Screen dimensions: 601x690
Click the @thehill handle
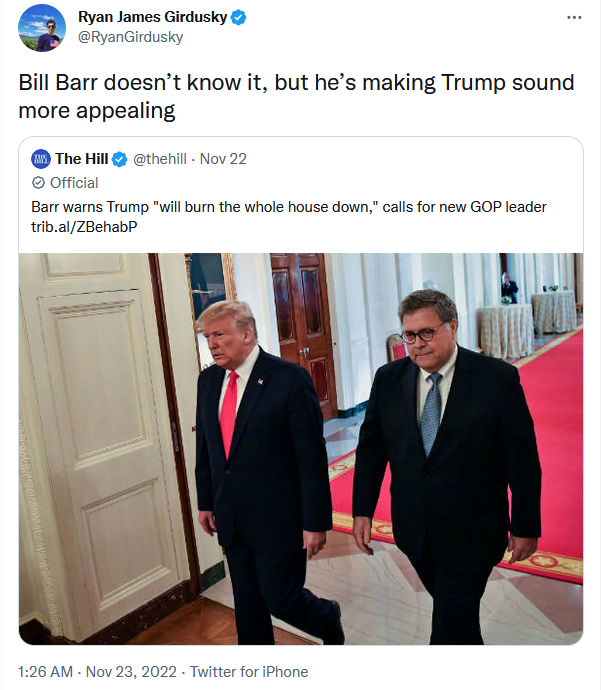click(160, 159)
